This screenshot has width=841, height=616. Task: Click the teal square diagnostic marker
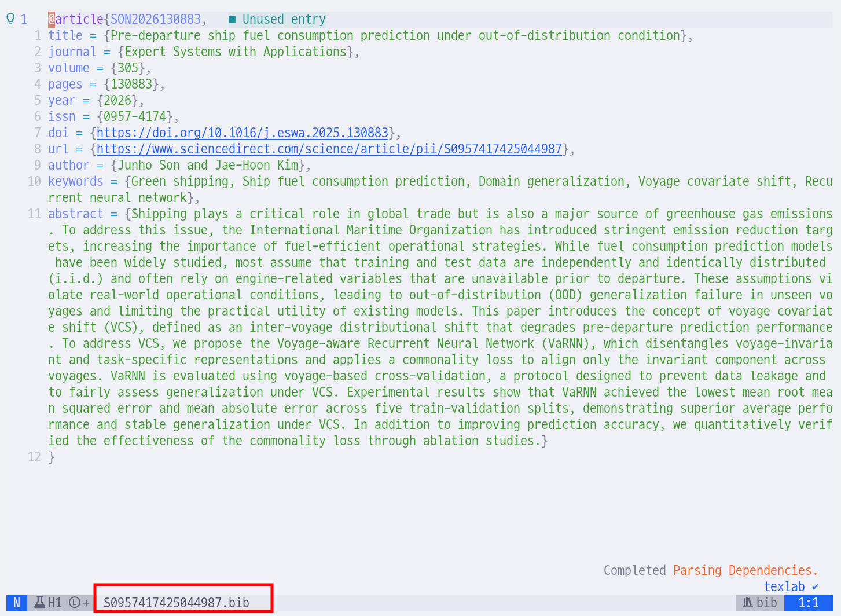[232, 20]
